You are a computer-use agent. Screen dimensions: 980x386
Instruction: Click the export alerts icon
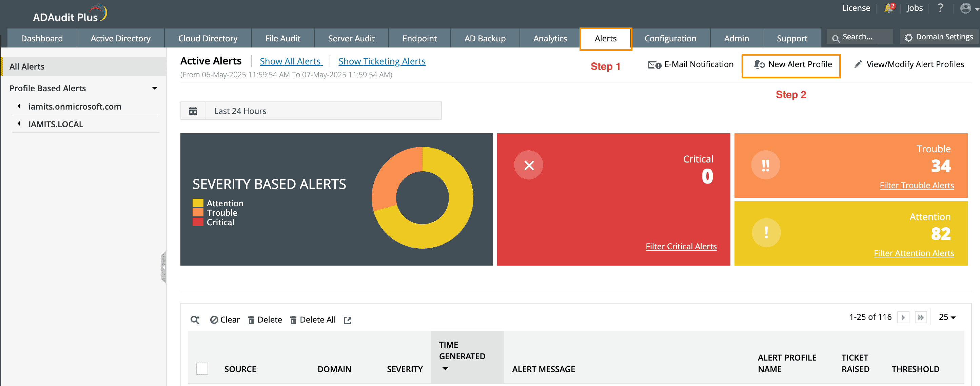click(x=347, y=320)
